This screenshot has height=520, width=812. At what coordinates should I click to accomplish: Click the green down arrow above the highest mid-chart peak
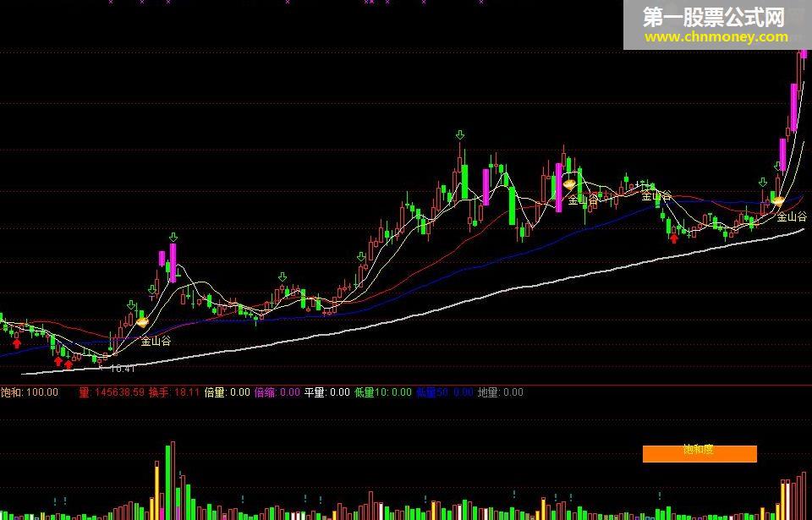point(460,135)
